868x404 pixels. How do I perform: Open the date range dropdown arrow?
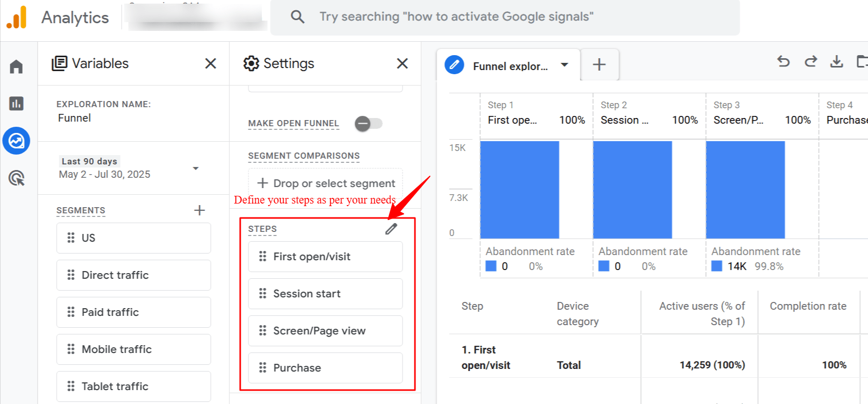coord(196,169)
